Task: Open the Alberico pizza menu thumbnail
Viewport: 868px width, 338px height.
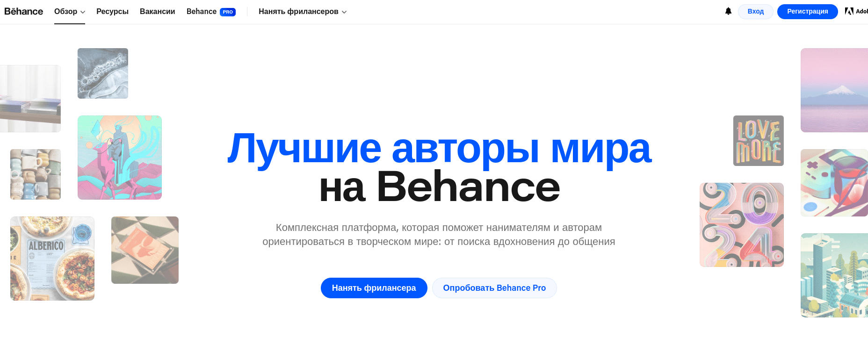Action: (x=52, y=259)
